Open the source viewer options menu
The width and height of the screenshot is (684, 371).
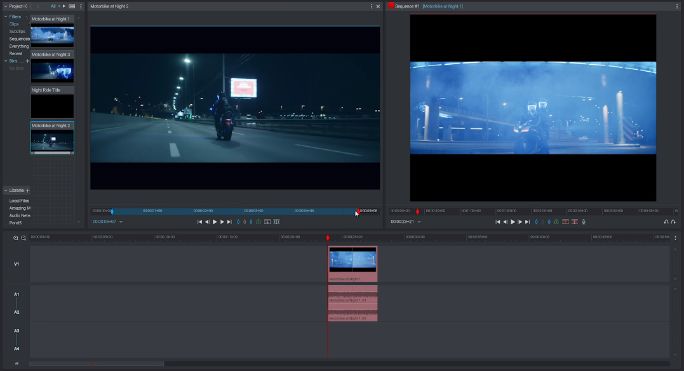(372, 6)
